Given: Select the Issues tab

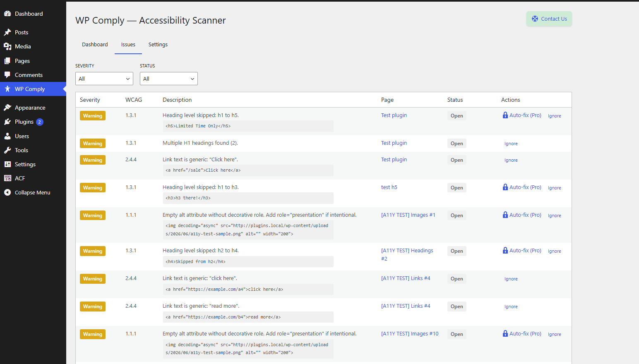Looking at the screenshot, I should click(x=128, y=45).
